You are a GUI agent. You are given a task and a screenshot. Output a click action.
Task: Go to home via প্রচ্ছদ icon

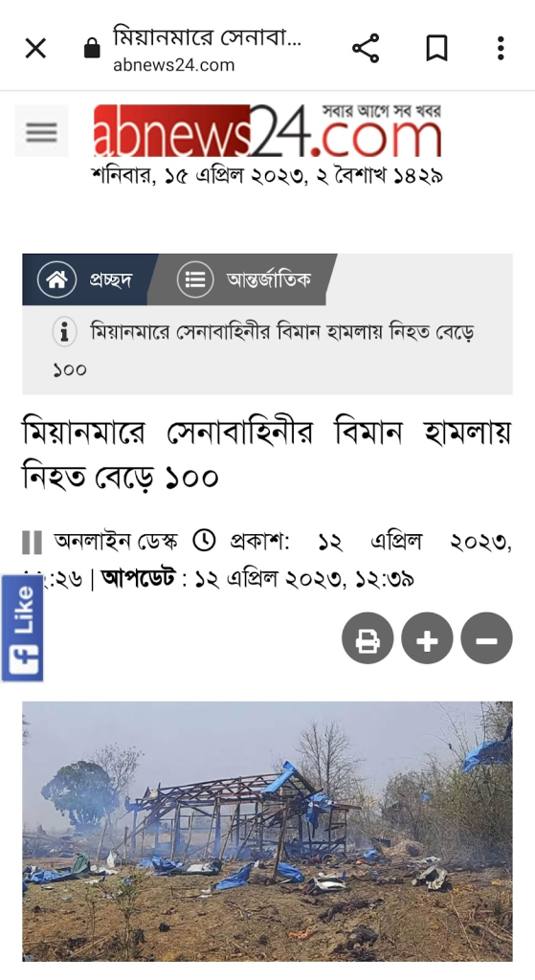pos(56,279)
